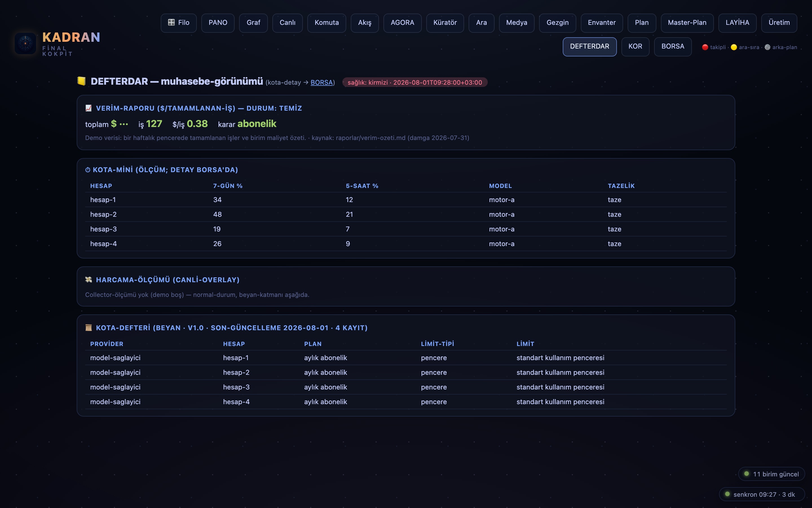This screenshot has width=812, height=508.
Task: Switch to the BORSA tab
Action: coord(673,47)
